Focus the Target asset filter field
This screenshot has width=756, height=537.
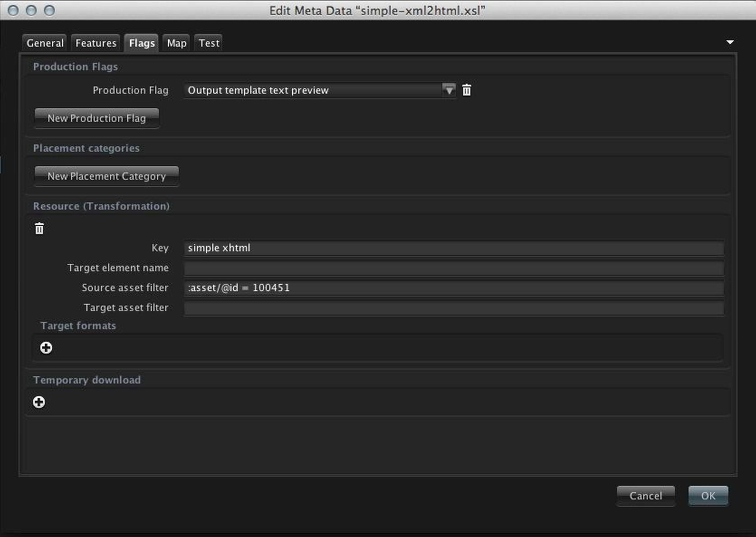pos(453,308)
